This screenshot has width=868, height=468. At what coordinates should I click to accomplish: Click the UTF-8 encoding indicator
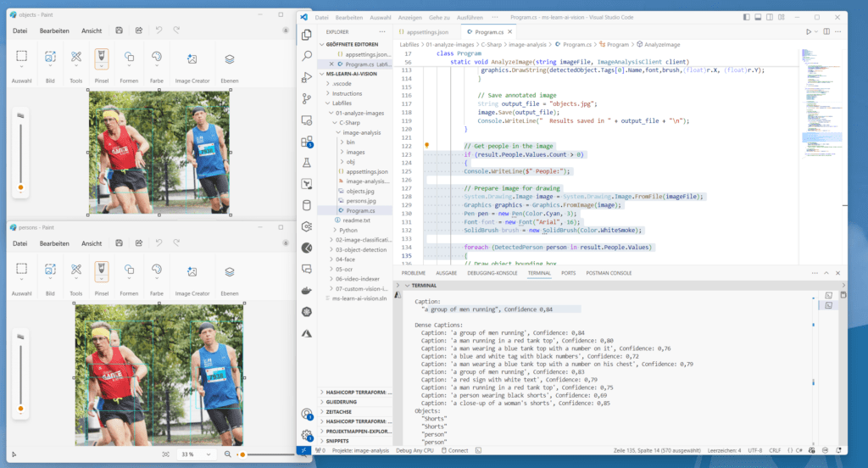pos(755,450)
